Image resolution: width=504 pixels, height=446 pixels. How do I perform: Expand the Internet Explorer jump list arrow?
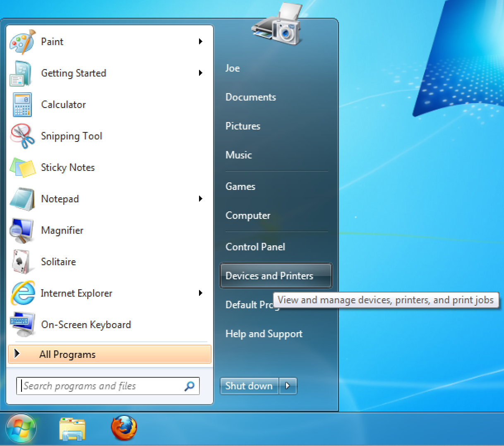(x=200, y=293)
